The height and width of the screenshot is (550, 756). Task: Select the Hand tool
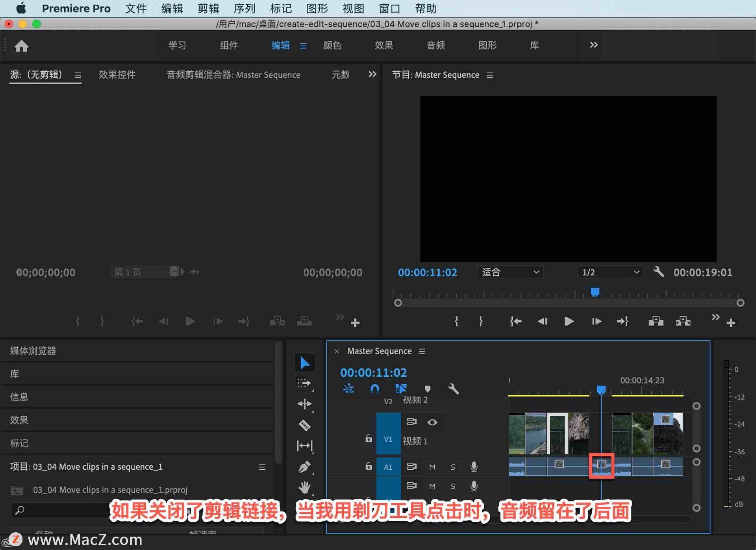[x=304, y=487]
